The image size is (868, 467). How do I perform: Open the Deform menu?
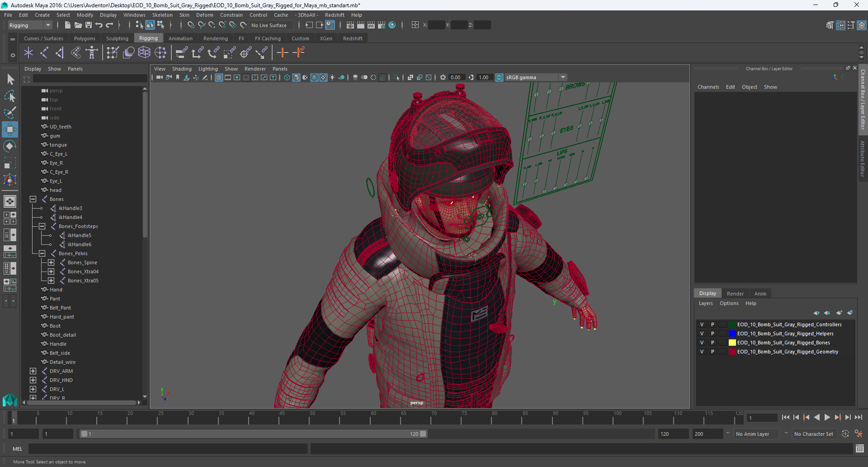point(204,15)
